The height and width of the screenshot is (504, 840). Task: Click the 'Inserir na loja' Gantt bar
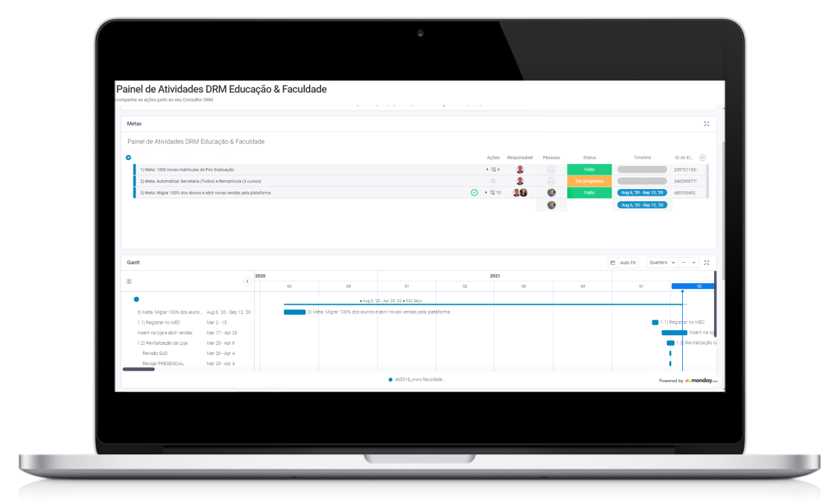pos(674,333)
